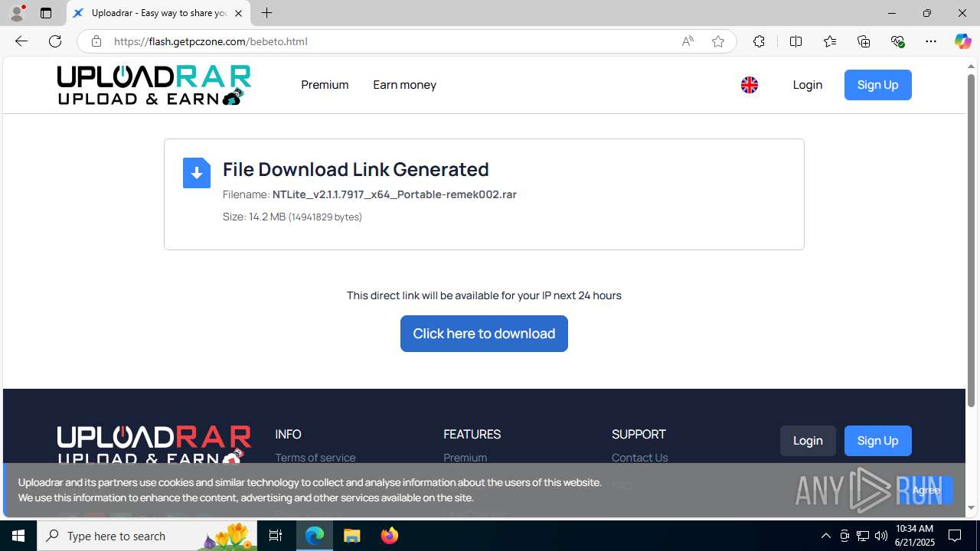
Task: Open footer Premium features link
Action: (x=465, y=458)
